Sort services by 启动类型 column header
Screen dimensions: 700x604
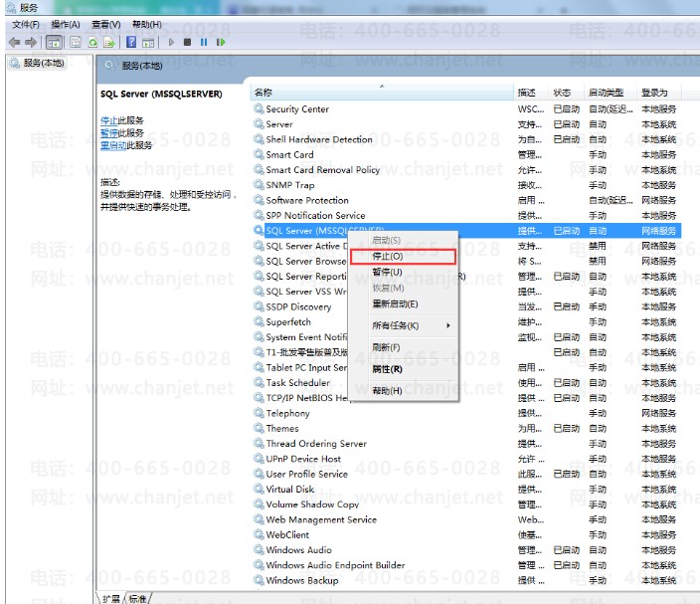tap(606, 93)
